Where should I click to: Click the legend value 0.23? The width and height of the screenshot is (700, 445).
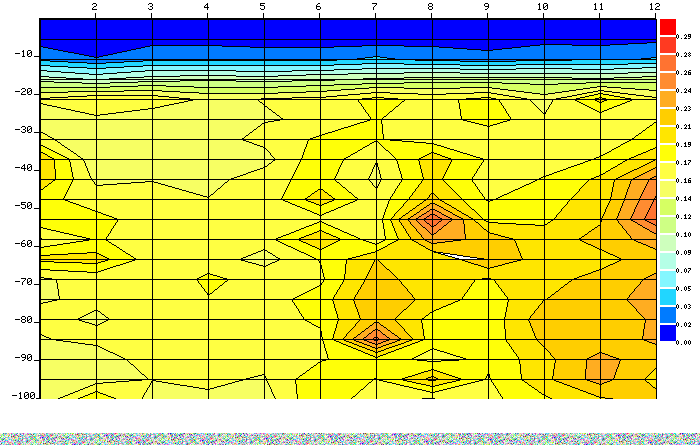(683, 108)
